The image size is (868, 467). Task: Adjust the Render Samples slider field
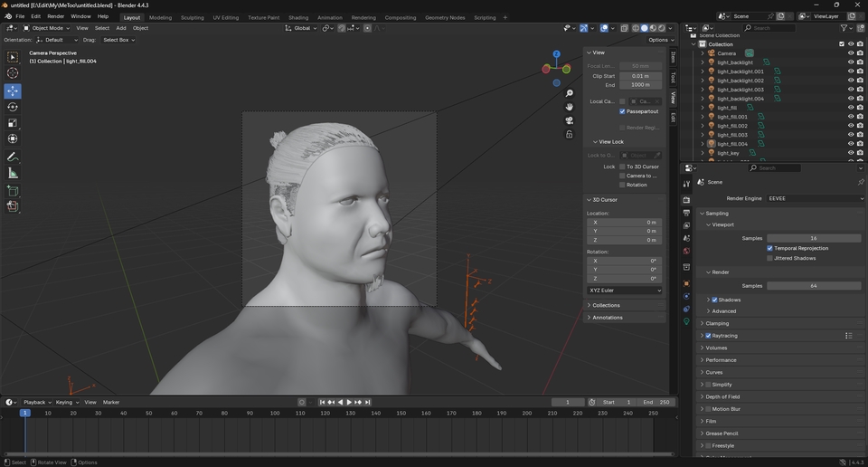point(814,285)
